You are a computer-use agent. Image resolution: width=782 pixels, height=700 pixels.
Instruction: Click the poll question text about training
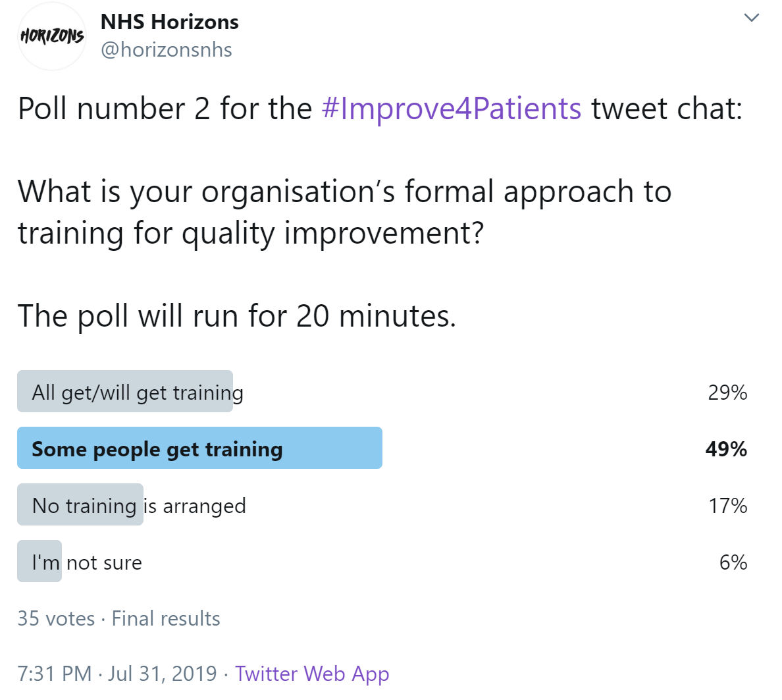(345, 213)
